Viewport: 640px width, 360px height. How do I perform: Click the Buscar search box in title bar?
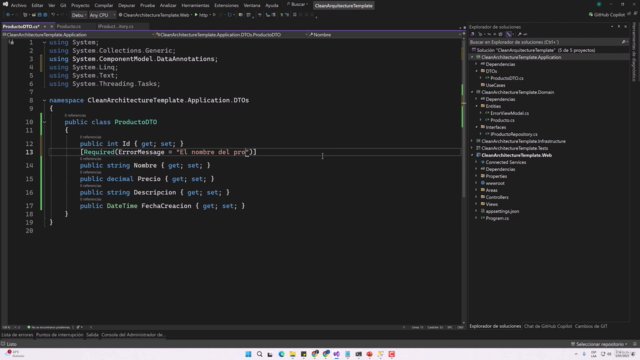pyautogui.click(x=298, y=4)
